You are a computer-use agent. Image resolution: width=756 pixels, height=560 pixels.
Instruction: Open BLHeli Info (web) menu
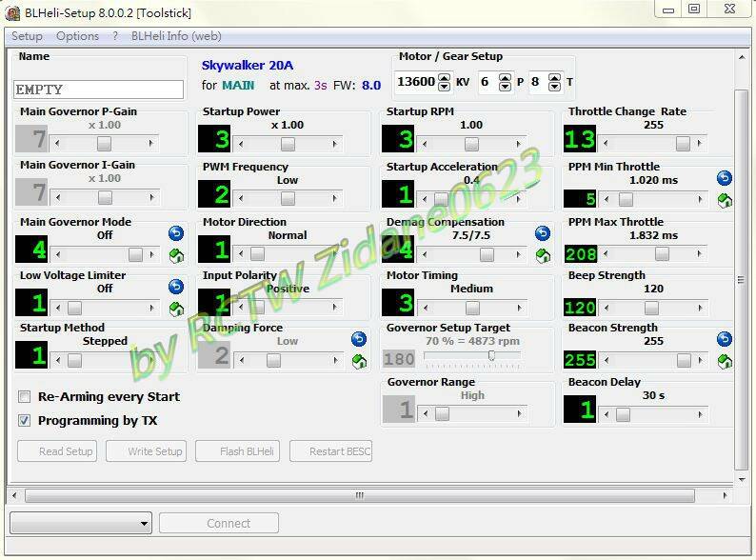coord(176,36)
